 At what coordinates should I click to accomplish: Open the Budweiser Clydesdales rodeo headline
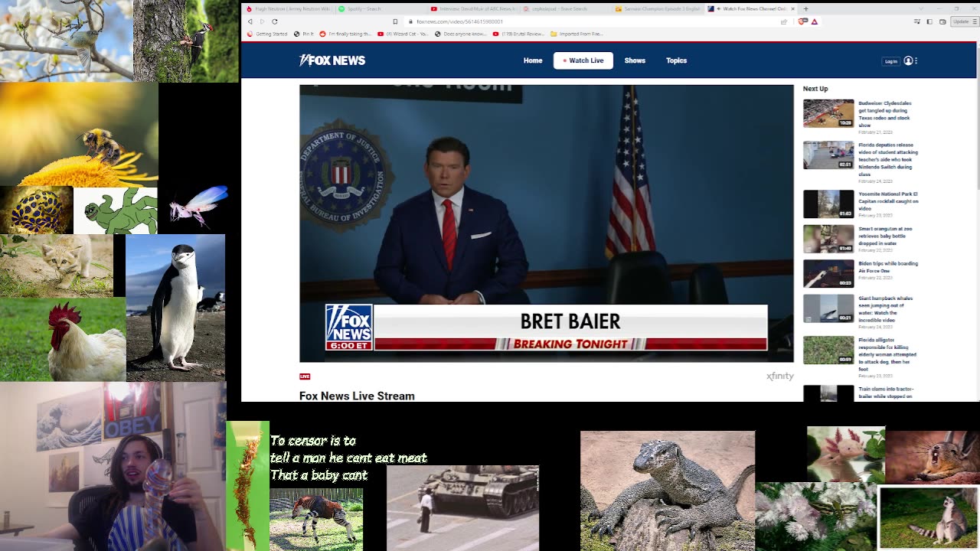click(x=886, y=114)
